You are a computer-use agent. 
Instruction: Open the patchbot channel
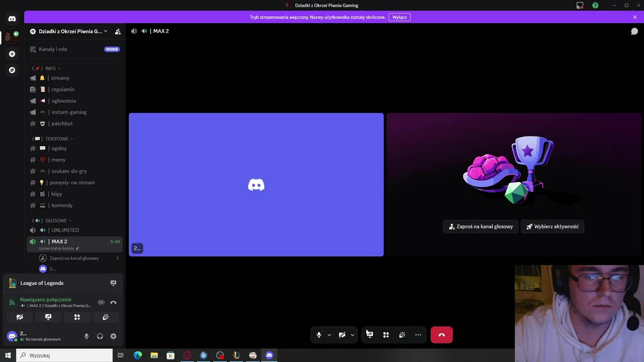[75, 124]
